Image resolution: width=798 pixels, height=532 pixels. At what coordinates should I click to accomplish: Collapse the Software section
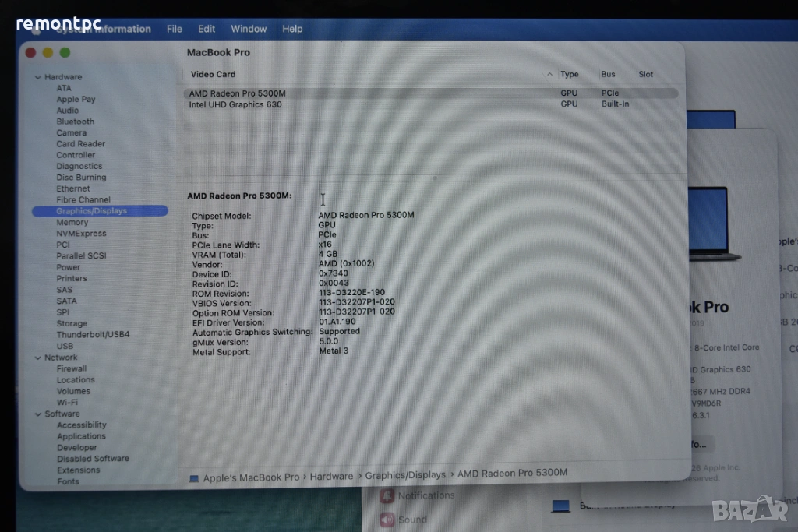tap(37, 414)
